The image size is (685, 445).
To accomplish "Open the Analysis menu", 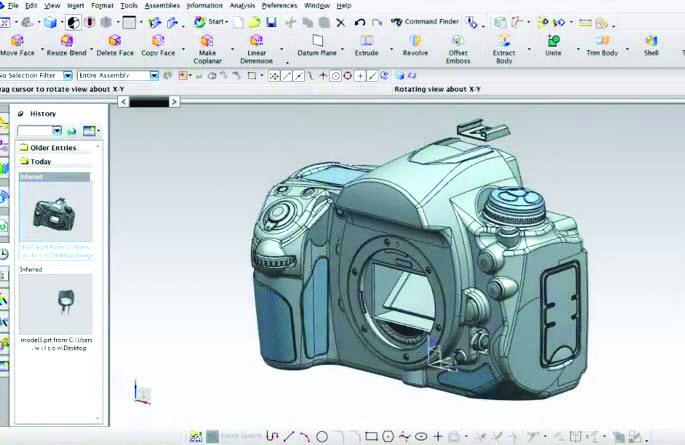I will point(242,6).
